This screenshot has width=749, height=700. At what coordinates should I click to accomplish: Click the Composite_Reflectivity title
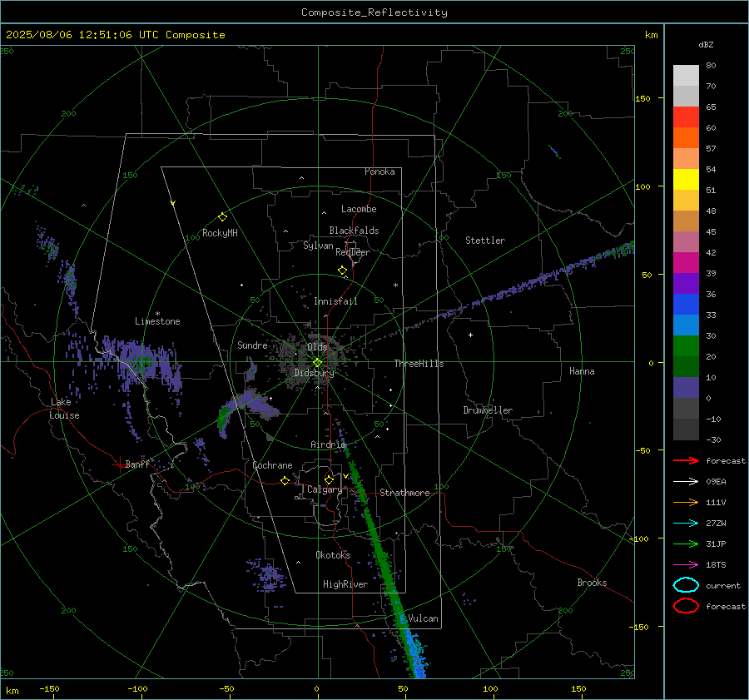tap(374, 12)
